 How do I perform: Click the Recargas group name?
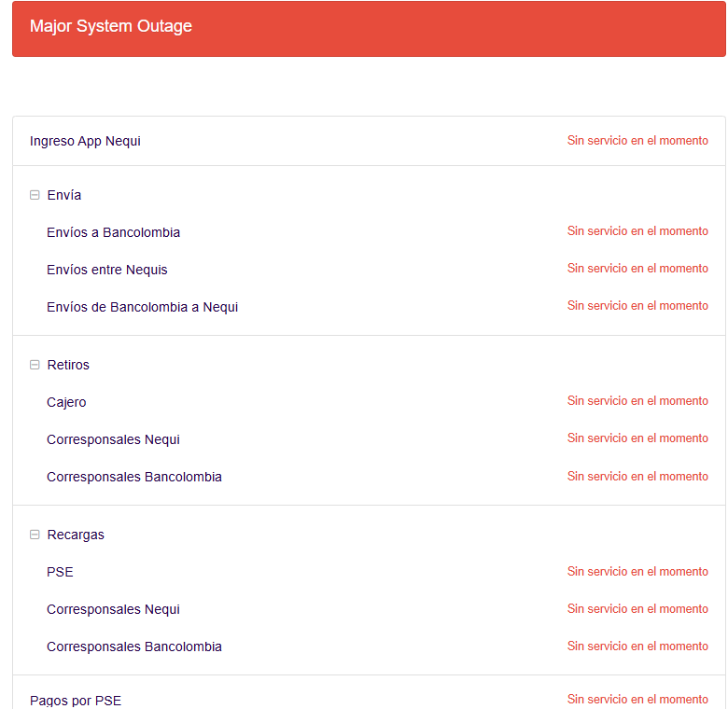[76, 535]
